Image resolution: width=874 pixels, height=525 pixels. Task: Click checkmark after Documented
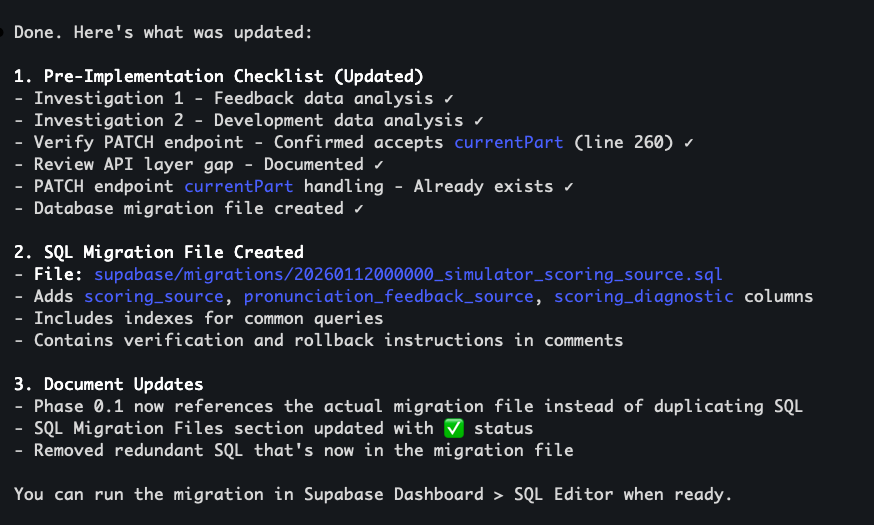pyautogui.click(x=378, y=164)
